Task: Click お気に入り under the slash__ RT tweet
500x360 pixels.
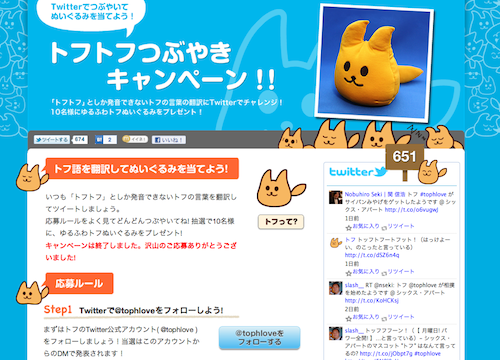Action: pyautogui.click(x=366, y=317)
